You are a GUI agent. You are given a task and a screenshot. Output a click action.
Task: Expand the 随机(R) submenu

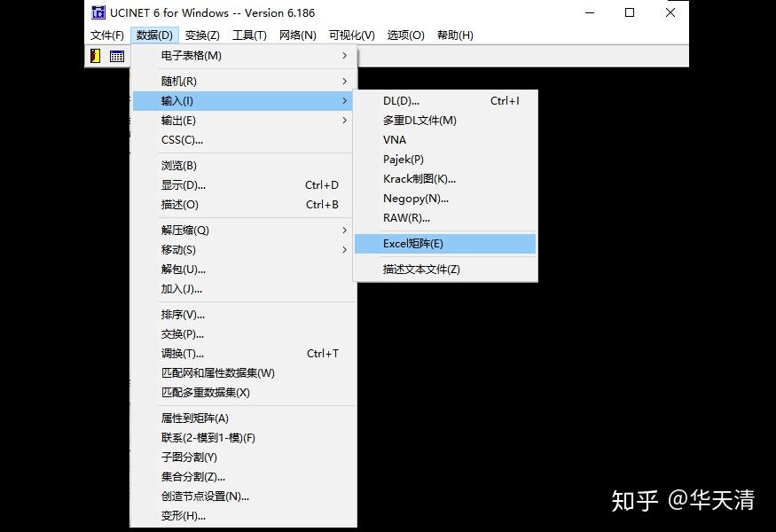[x=345, y=80]
